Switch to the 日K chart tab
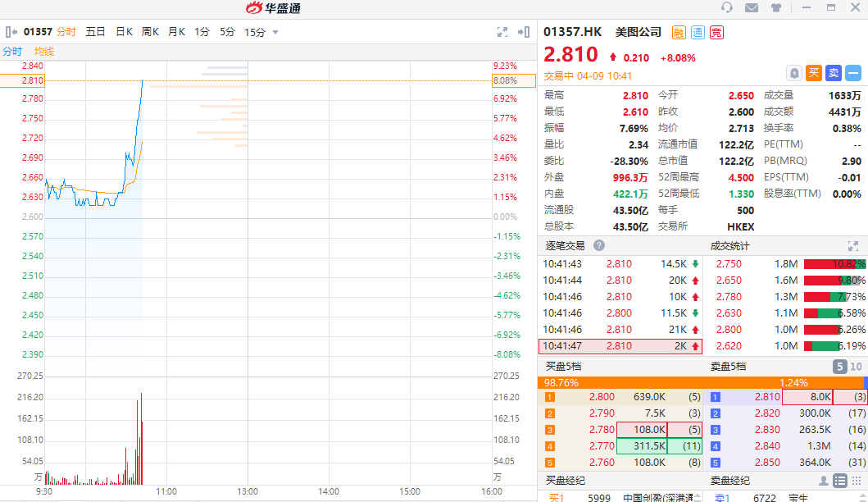The width and height of the screenshot is (868, 502). 124,32
